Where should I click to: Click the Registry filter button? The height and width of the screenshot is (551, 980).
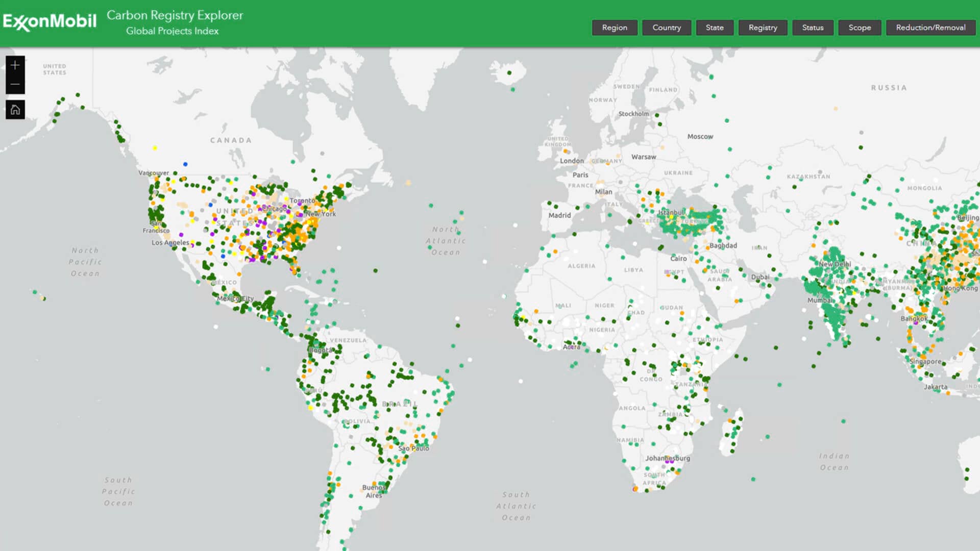[763, 28]
